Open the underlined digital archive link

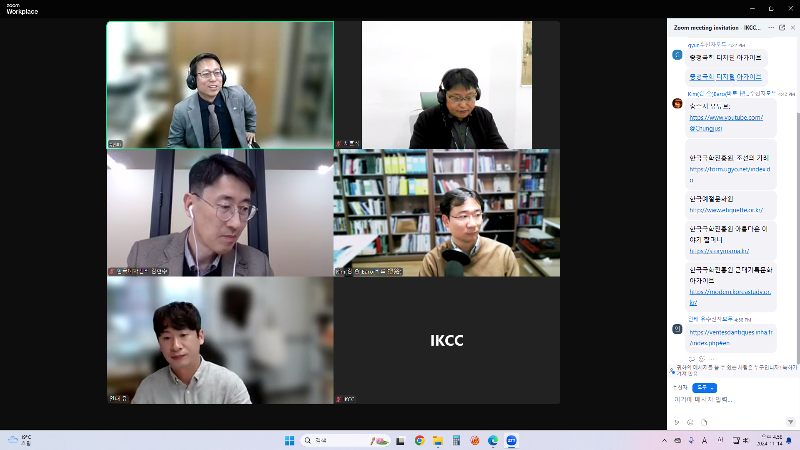[x=725, y=76]
